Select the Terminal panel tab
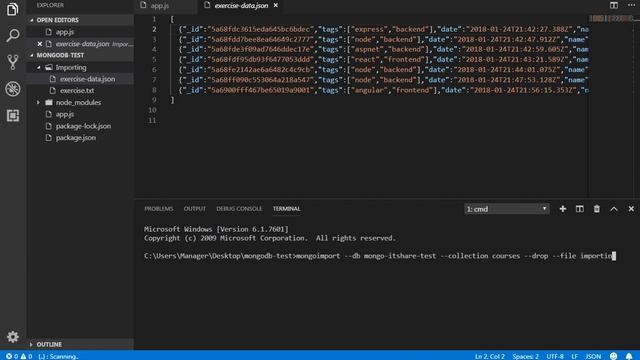This screenshot has height=360, width=640. click(287, 209)
